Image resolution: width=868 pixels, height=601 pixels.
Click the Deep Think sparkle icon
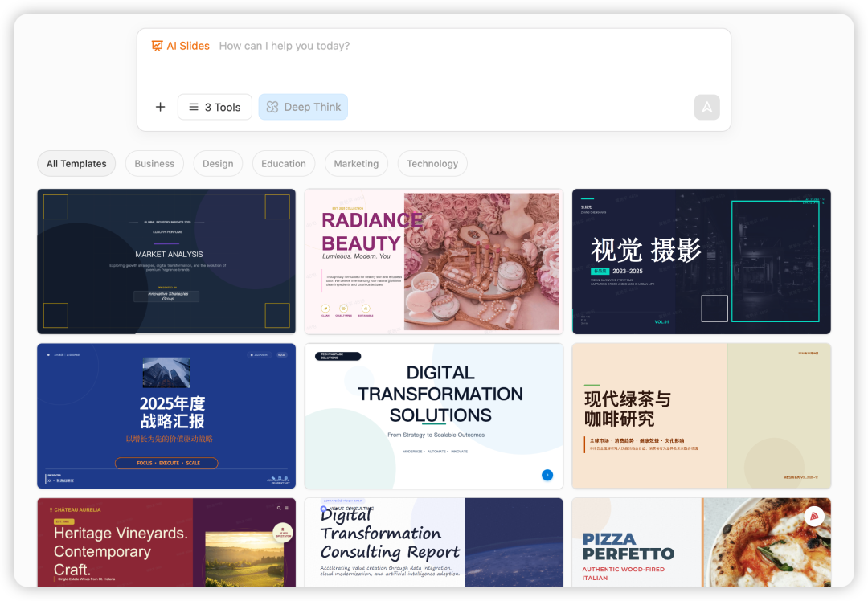(x=273, y=106)
